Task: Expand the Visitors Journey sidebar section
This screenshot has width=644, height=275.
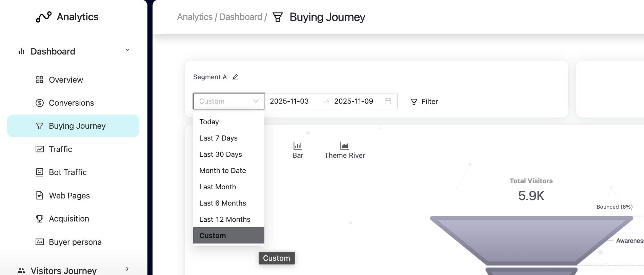Action: 127,269
